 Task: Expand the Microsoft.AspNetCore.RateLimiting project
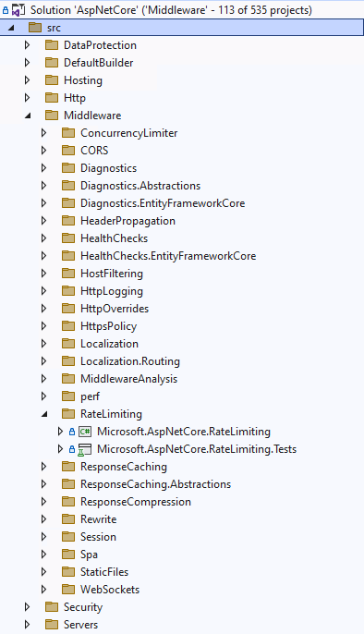(x=60, y=432)
